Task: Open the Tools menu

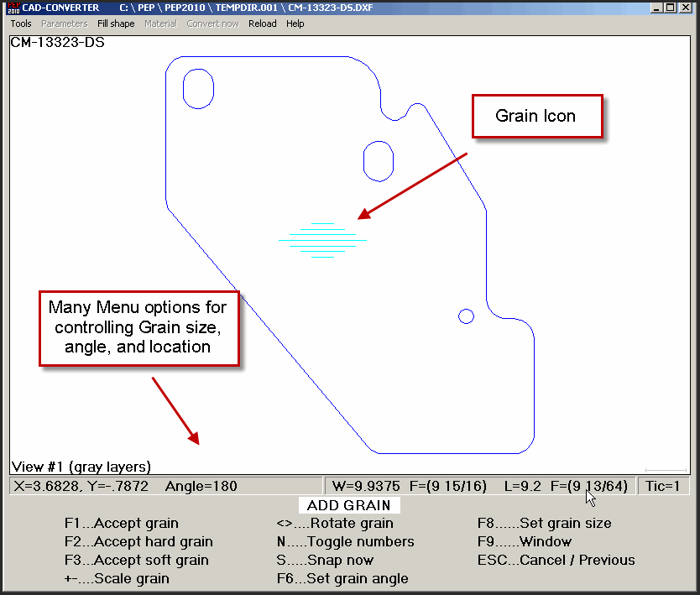Action: (x=21, y=23)
